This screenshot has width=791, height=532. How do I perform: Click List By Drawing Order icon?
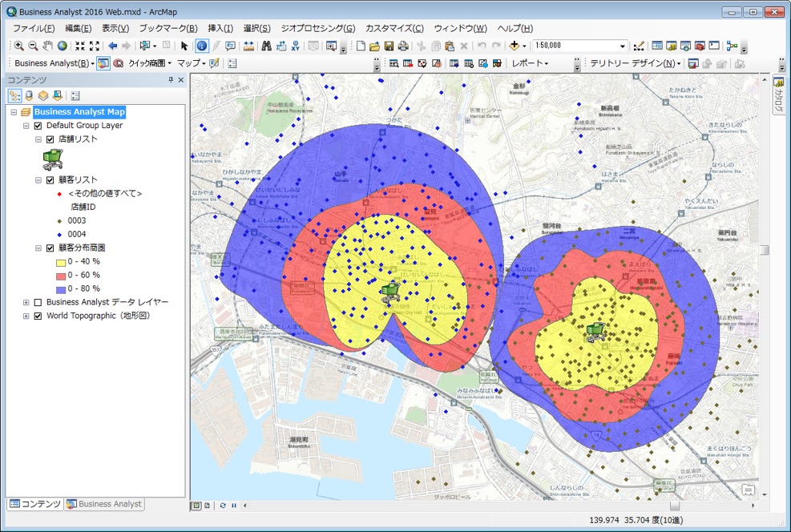[x=14, y=95]
